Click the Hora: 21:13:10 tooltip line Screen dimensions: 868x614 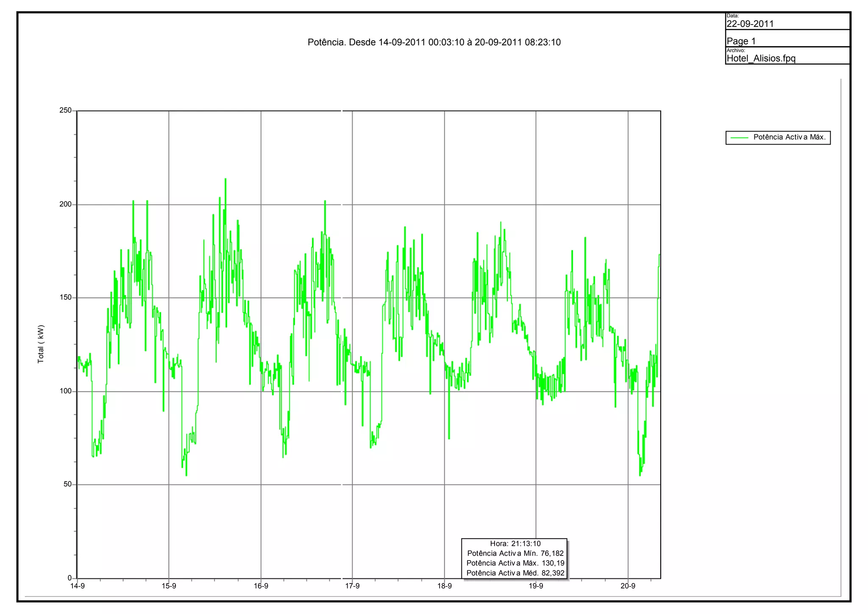pos(515,544)
